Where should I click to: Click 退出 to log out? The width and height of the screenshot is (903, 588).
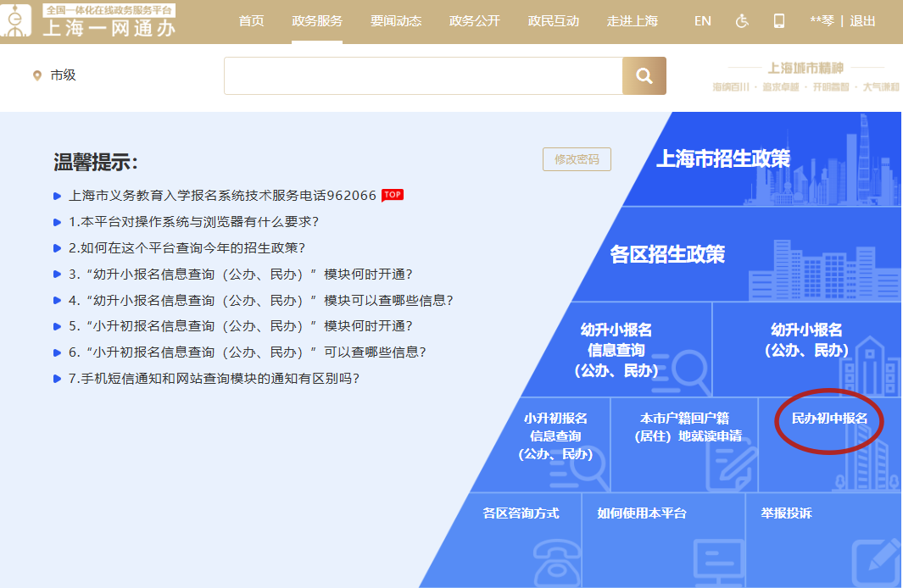click(863, 21)
